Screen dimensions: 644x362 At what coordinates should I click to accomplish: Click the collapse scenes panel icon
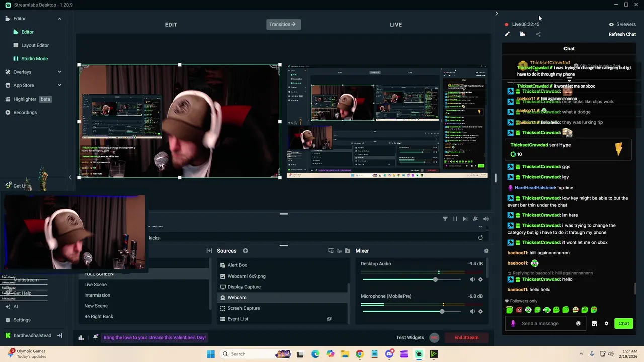209,251
